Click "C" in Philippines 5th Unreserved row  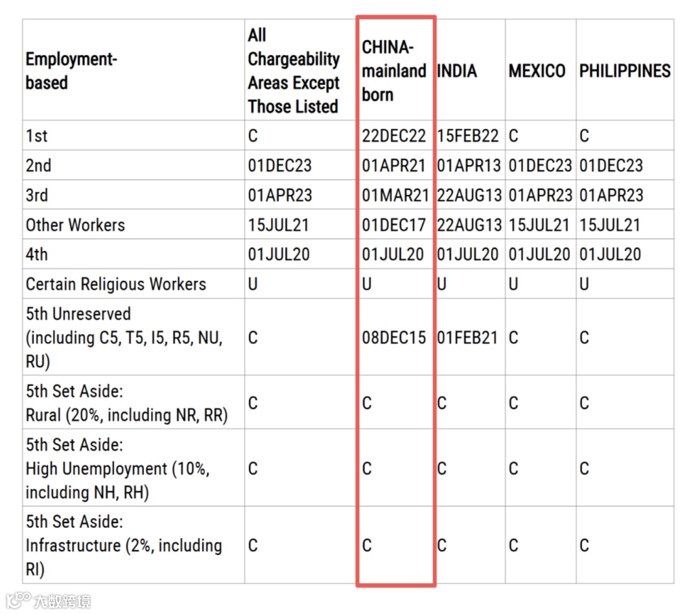585,338
